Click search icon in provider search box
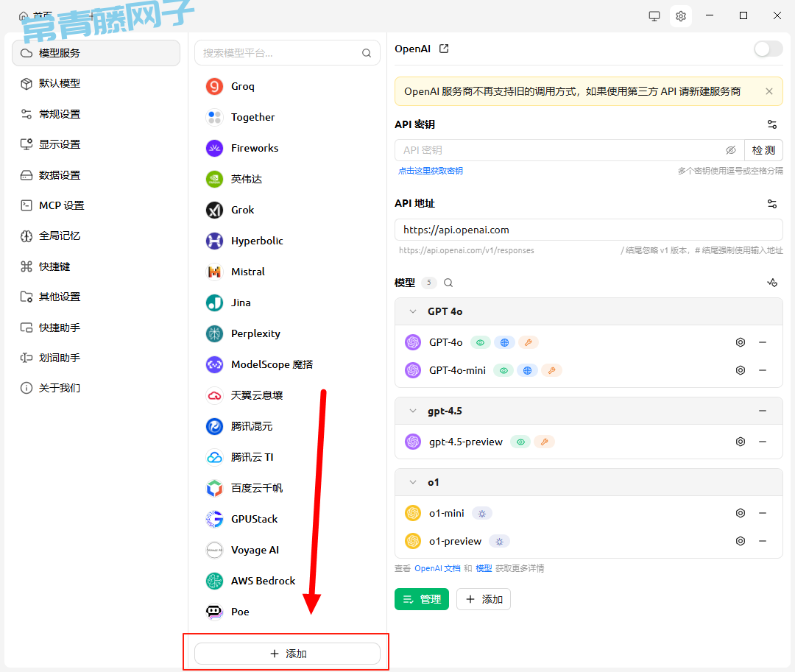This screenshot has height=672, width=795. pyautogui.click(x=367, y=53)
